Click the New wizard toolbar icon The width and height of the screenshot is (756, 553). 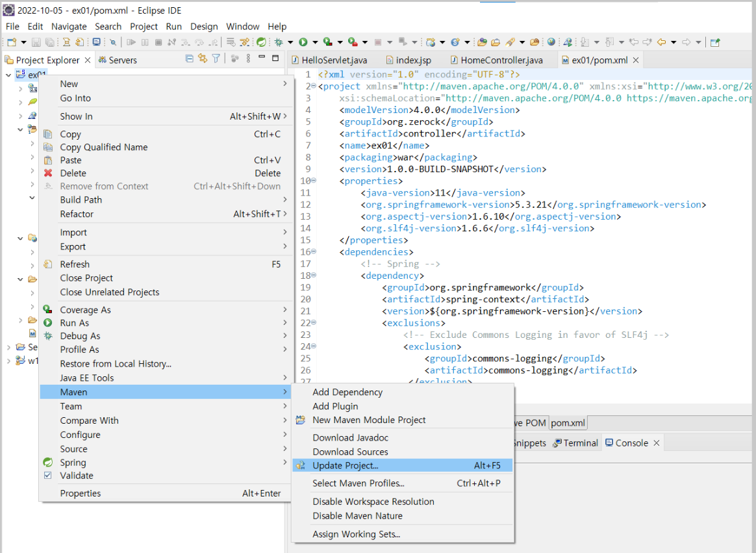pos(12,42)
